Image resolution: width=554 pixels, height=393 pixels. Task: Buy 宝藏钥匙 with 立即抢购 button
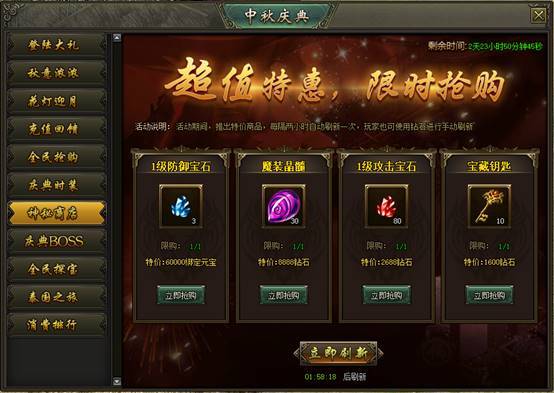[489, 295]
